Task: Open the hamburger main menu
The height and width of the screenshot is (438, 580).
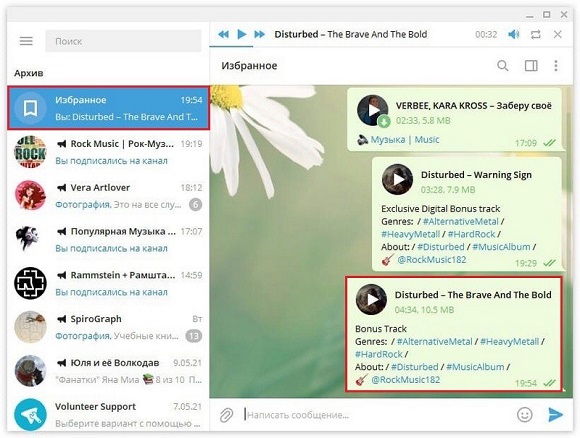Action: coord(26,41)
